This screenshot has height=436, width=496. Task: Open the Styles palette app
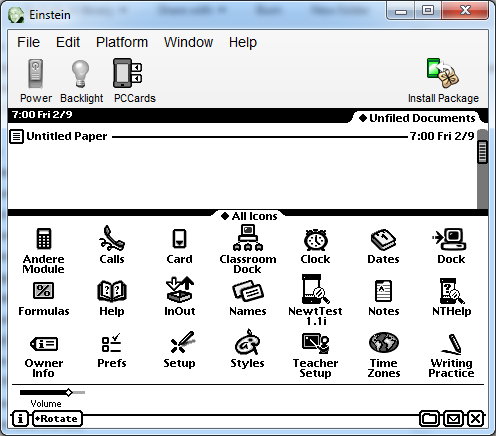click(247, 349)
